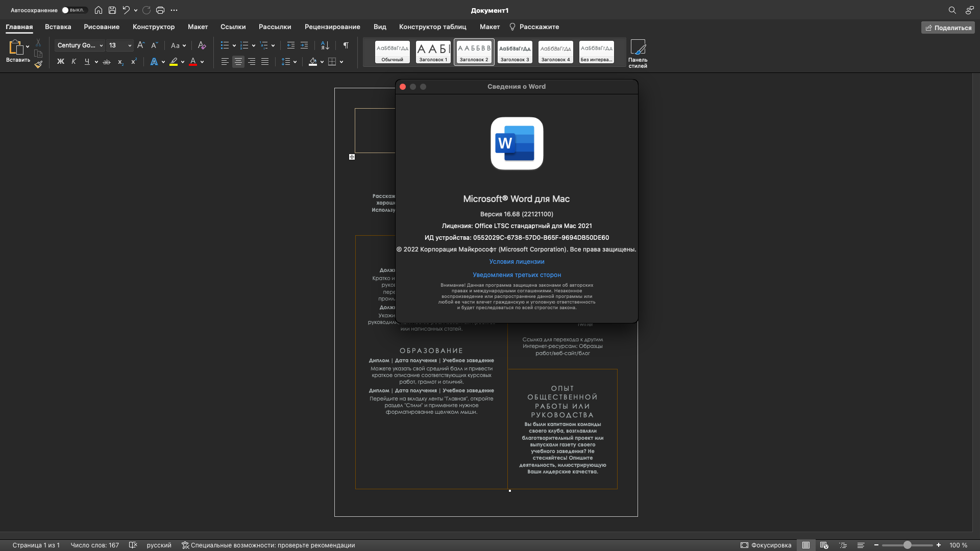Apply subscript formatting

[x=120, y=62]
